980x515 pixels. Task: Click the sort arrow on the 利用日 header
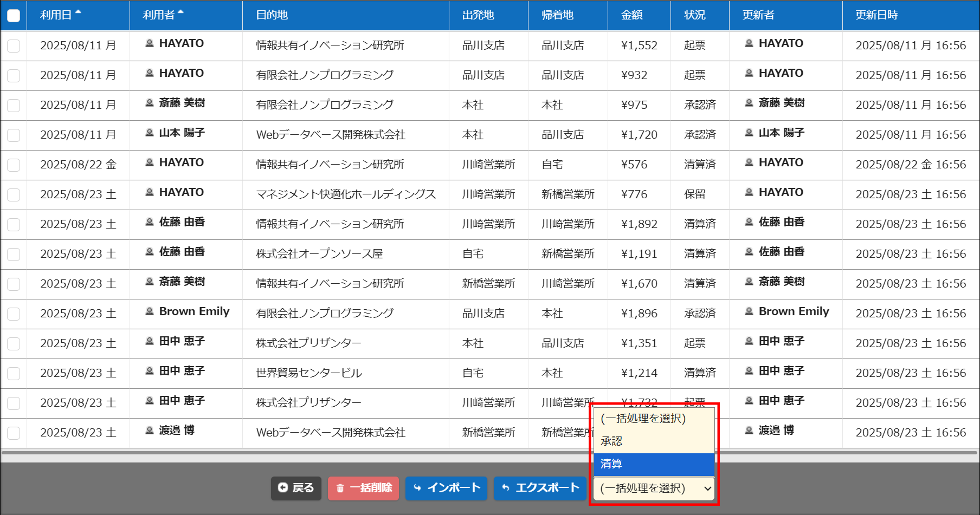pos(78,12)
